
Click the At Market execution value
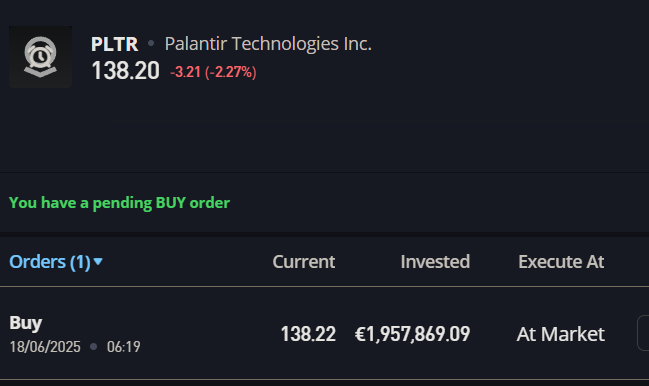pyautogui.click(x=561, y=334)
